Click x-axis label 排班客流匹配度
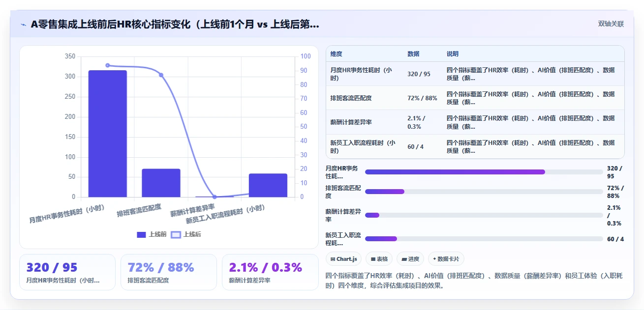The image size is (644, 310). point(139,210)
